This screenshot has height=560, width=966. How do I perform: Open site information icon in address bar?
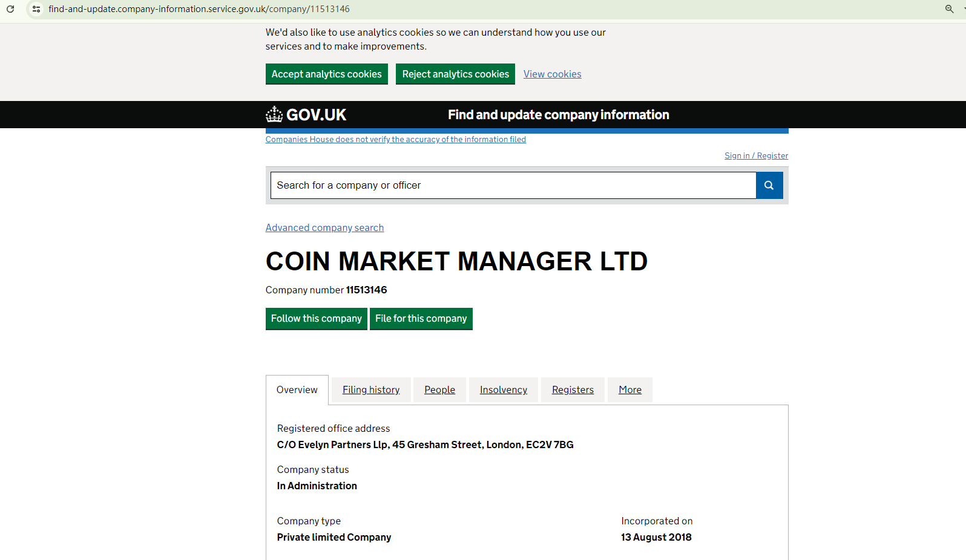pos(36,9)
